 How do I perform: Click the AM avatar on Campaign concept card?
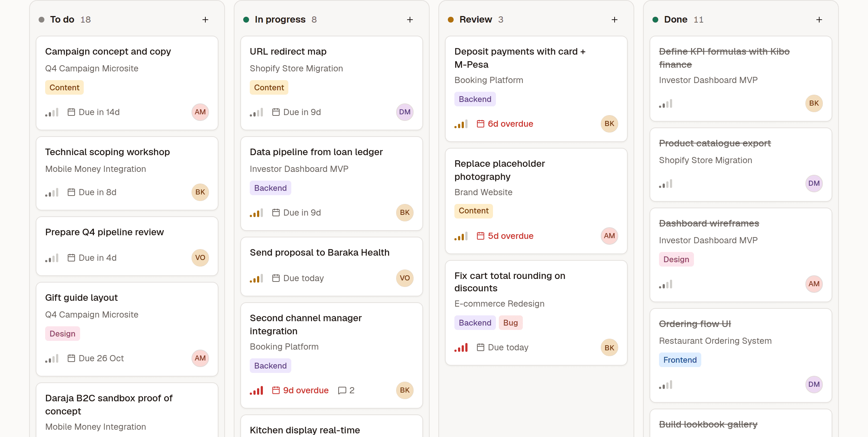click(x=200, y=112)
